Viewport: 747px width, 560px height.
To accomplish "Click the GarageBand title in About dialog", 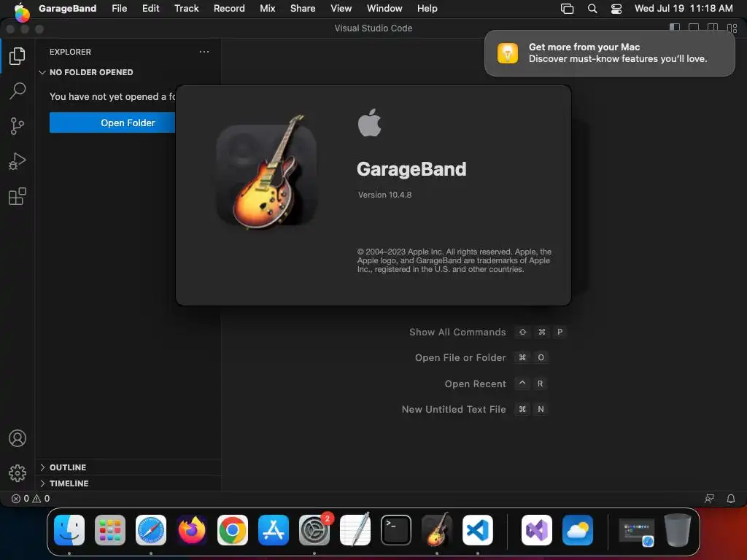I will (x=411, y=169).
